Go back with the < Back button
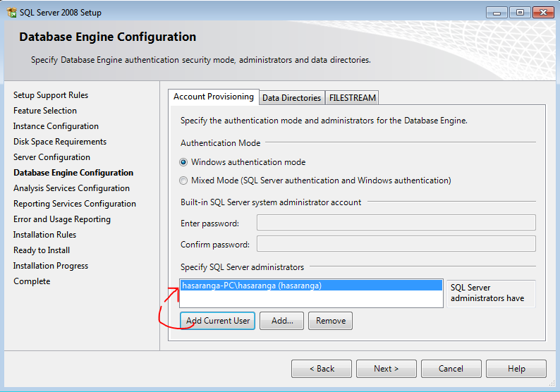 [322, 369]
